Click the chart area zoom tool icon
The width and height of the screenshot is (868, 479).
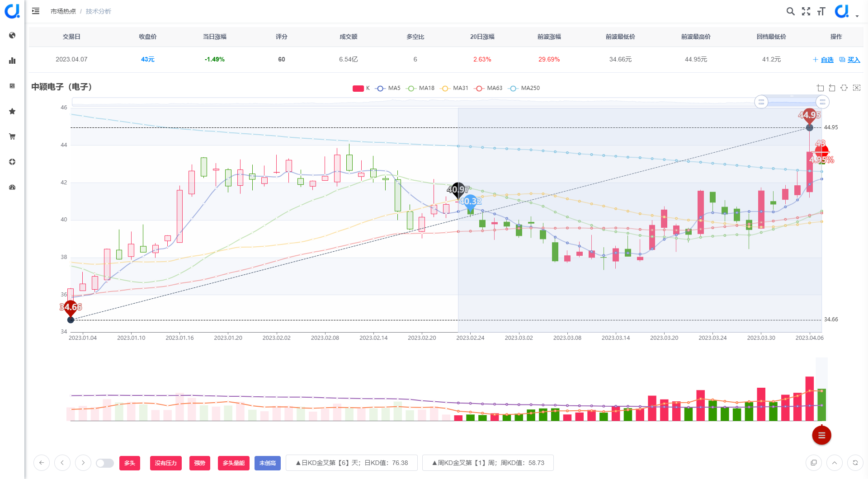821,88
